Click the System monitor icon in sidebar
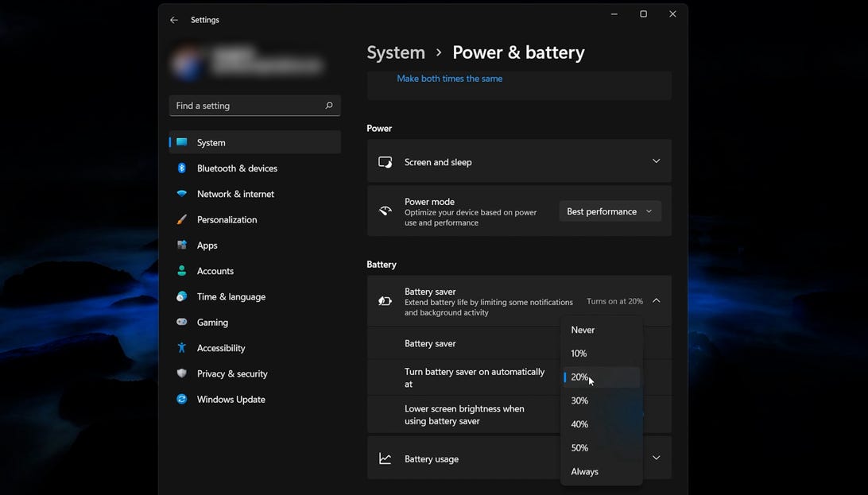The image size is (868, 495). click(x=181, y=142)
